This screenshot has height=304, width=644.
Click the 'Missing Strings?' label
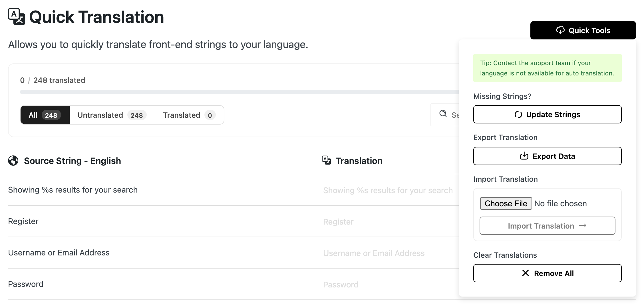[x=502, y=96]
